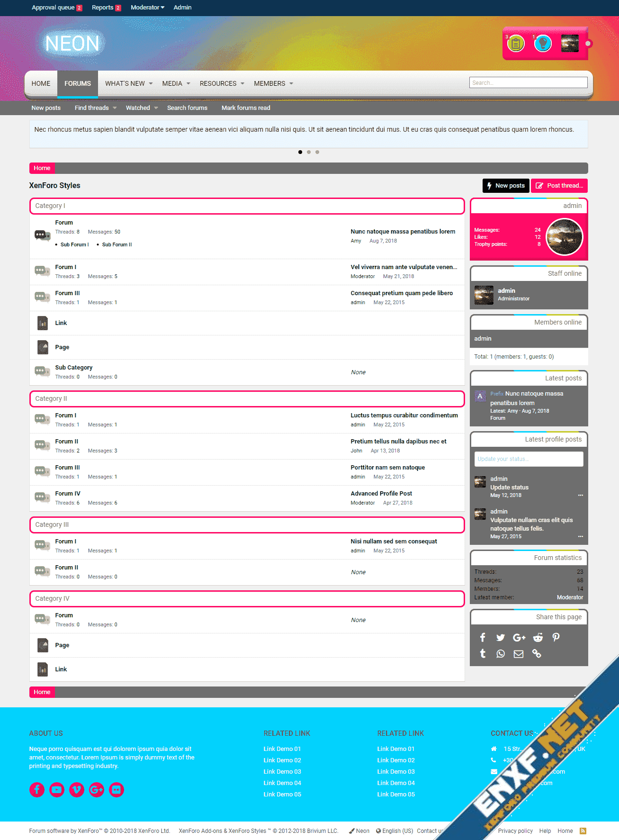Open the inbox clipboard icon in header
This screenshot has height=840, width=619.
[x=516, y=44]
